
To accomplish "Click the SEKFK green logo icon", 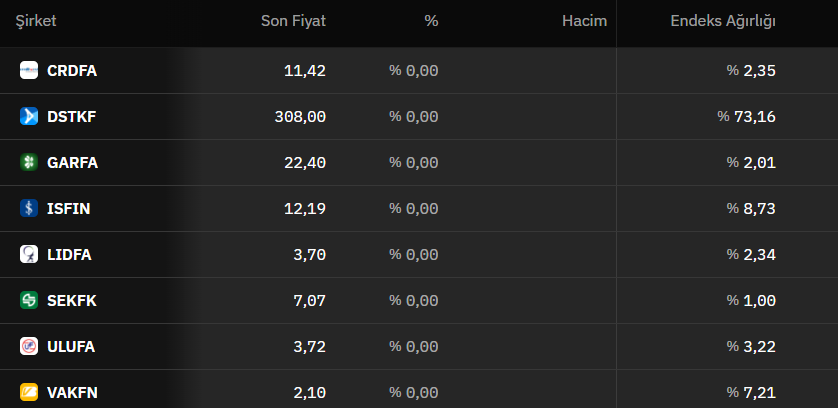I will coord(29,300).
